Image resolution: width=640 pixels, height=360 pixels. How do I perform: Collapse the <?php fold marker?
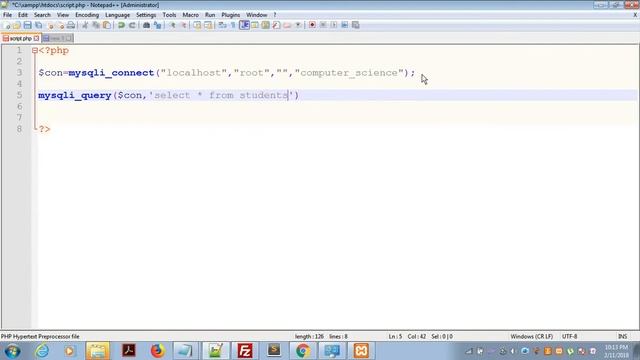[35, 51]
